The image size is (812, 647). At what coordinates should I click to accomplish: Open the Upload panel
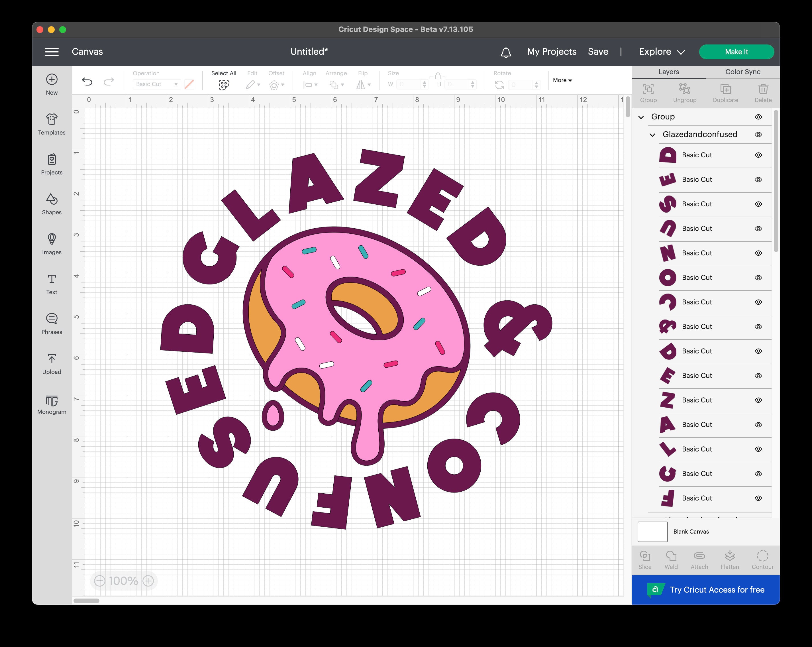51,363
